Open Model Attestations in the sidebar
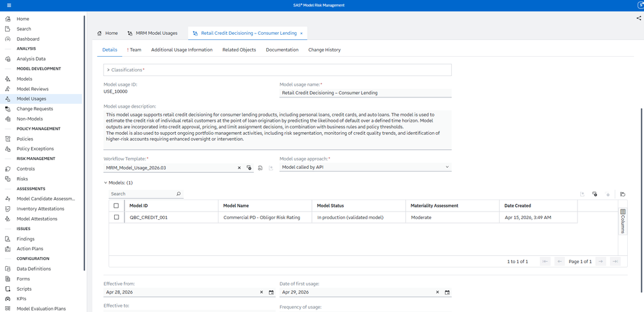The height and width of the screenshot is (312, 644). pyautogui.click(x=37, y=219)
